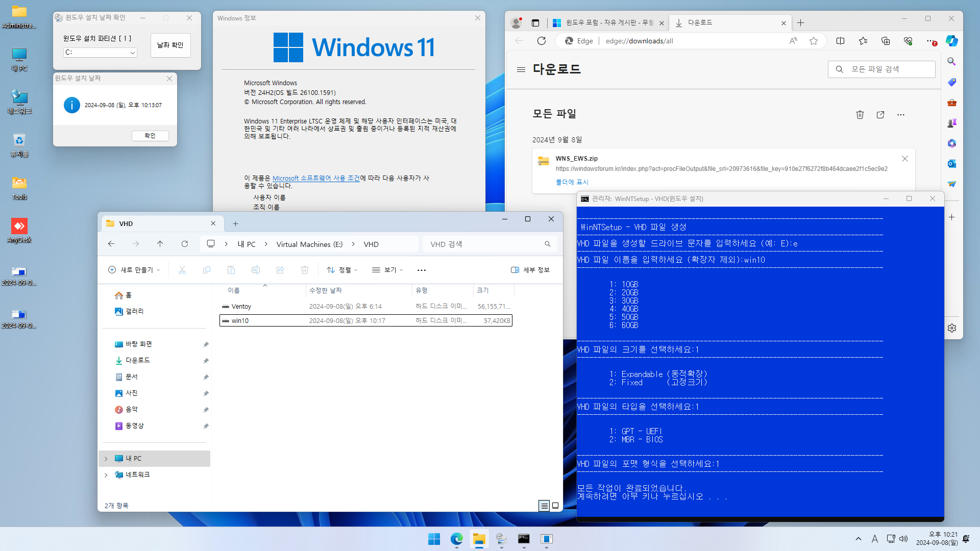Add this page to favorites star
Image resolution: width=980 pixels, height=551 pixels.
(814, 41)
